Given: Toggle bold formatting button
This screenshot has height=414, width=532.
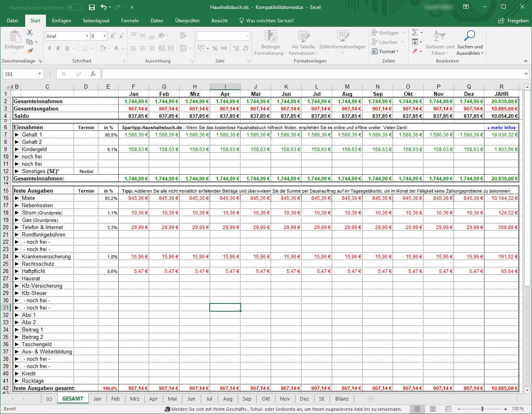Looking at the screenshot, I should (50, 48).
